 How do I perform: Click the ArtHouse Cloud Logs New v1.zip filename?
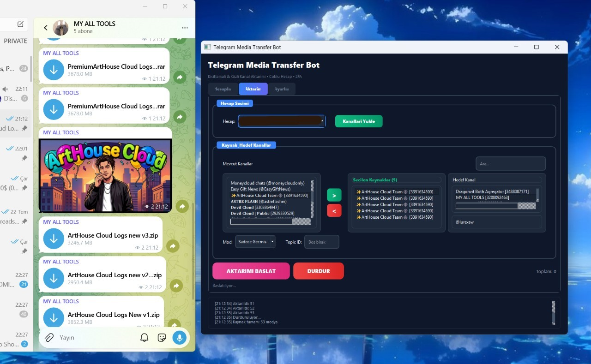click(114, 315)
